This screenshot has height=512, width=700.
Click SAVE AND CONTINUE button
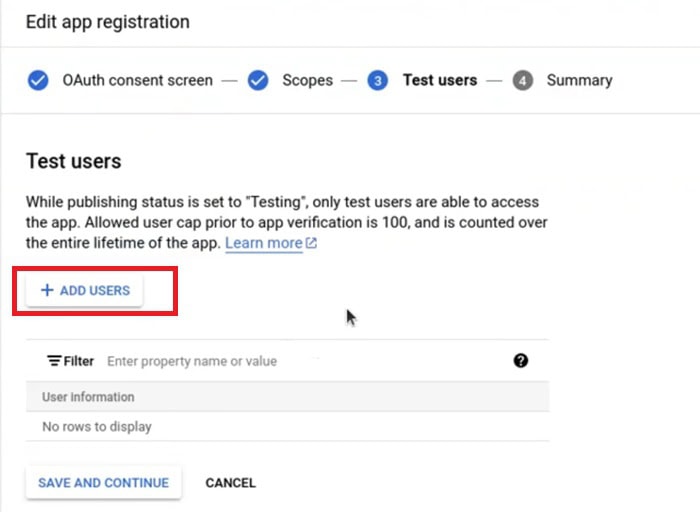point(104,483)
